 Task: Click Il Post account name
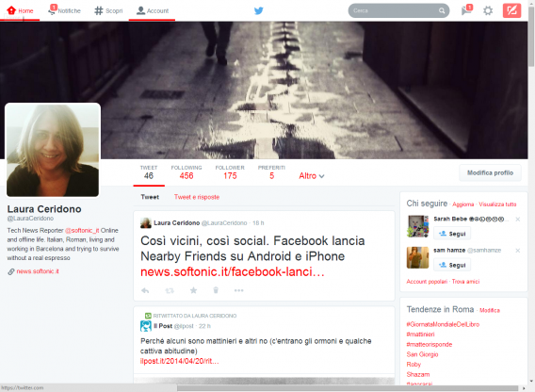click(163, 326)
